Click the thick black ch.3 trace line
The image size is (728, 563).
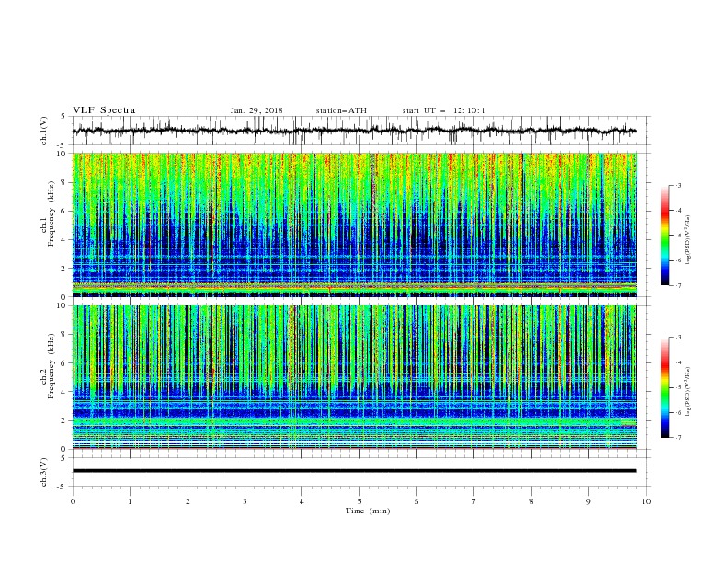(x=354, y=471)
